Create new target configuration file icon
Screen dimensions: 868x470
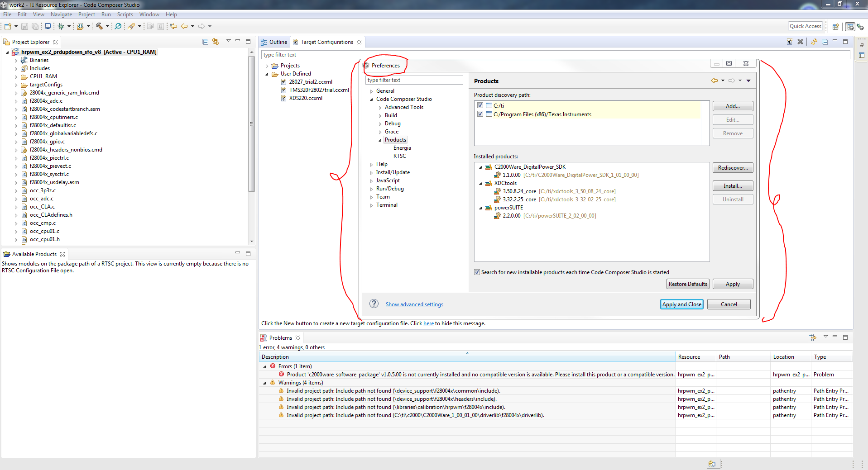[790, 42]
